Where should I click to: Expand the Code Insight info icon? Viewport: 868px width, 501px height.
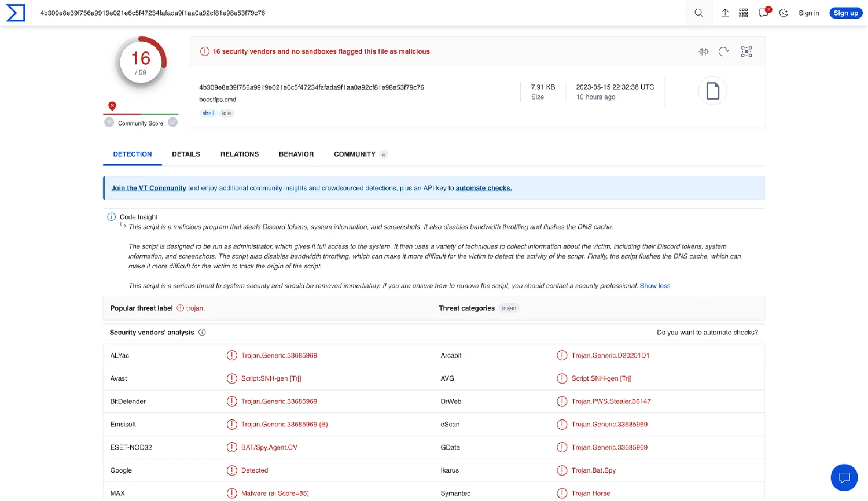click(x=111, y=216)
